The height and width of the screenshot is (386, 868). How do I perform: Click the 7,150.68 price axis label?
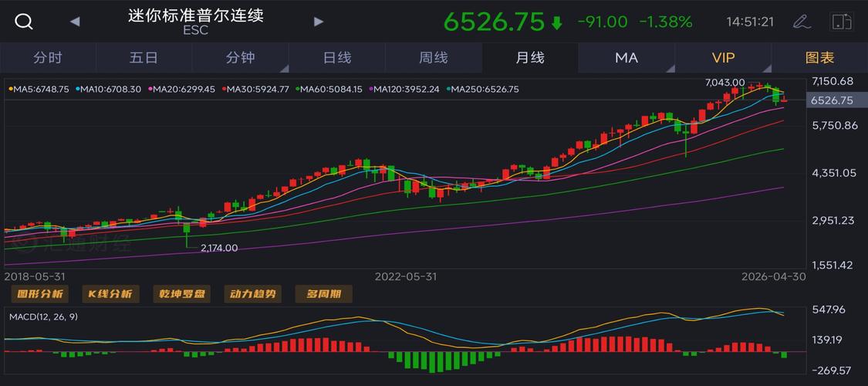coord(832,81)
